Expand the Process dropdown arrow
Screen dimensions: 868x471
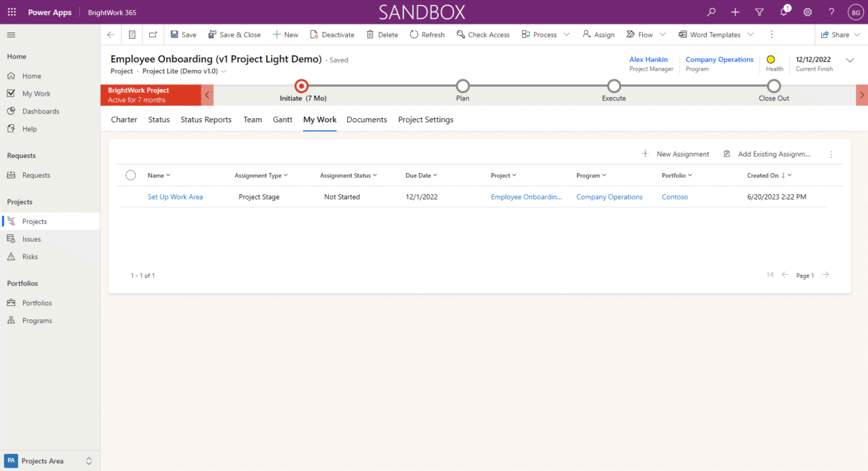coord(567,35)
